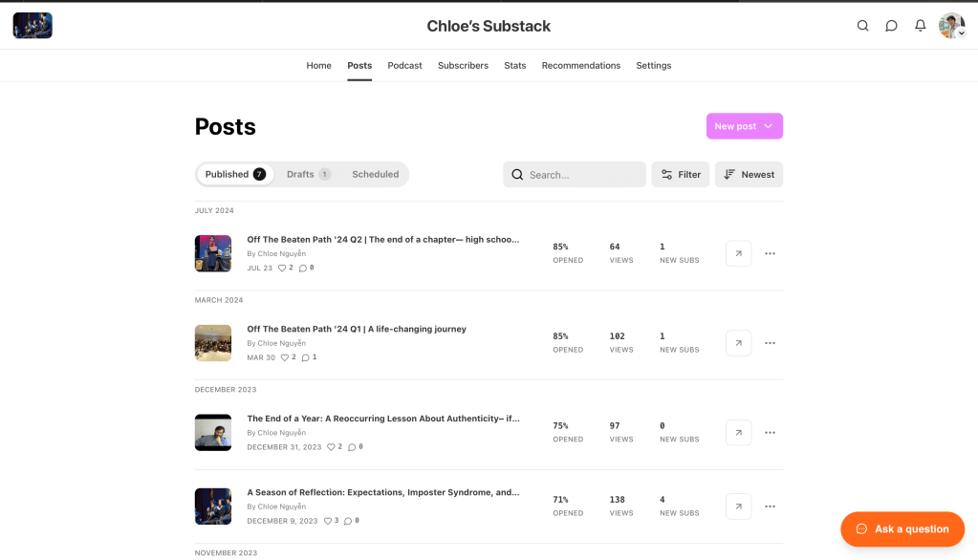Open the Newest sort dropdown
Image resolution: width=978 pixels, height=560 pixels.
tap(749, 175)
